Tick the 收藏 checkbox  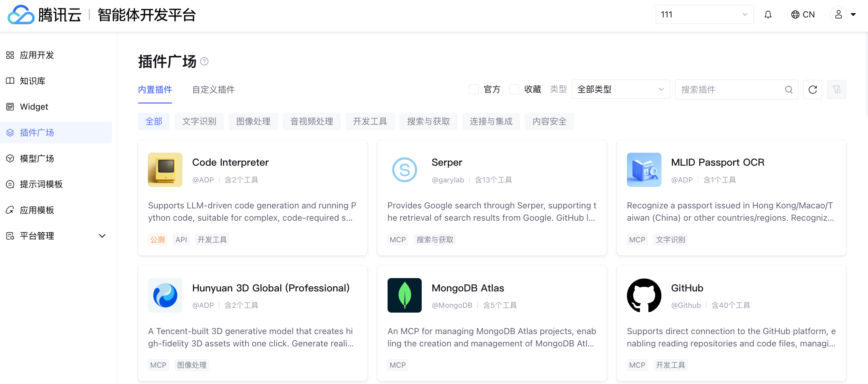[514, 90]
